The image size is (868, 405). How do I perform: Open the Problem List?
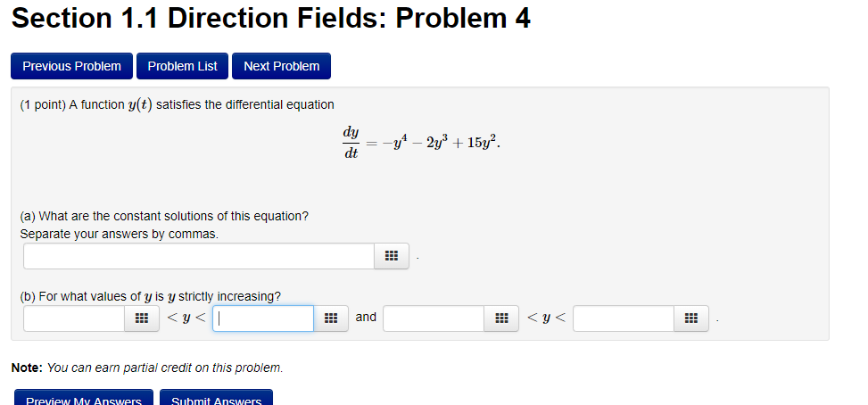(182, 66)
